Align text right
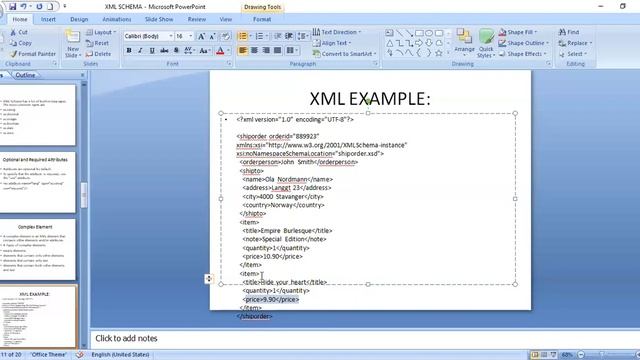Image resolution: width=640 pixels, height=360 pixels. click(x=266, y=51)
